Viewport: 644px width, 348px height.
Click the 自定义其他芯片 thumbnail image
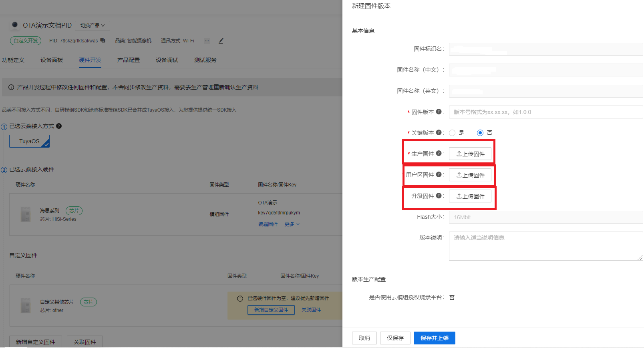pyautogui.click(x=26, y=305)
